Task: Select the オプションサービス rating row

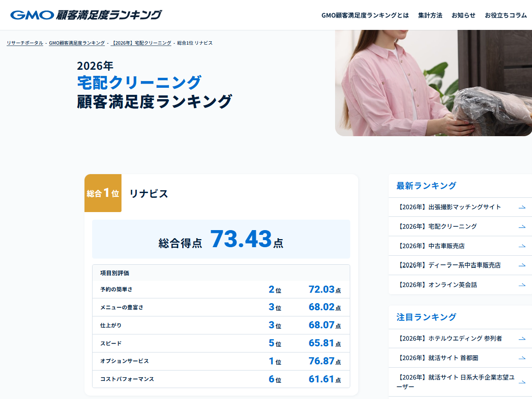Action: (221, 361)
